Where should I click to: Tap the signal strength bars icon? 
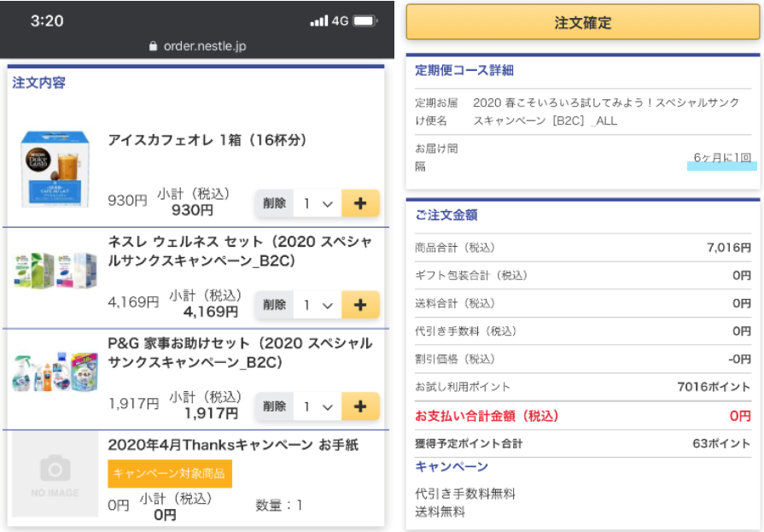click(319, 21)
